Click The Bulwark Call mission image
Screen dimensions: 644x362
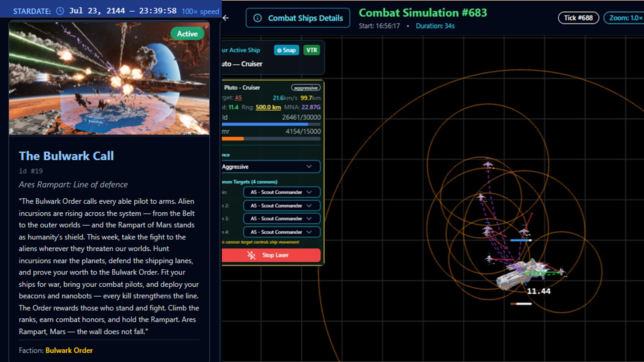[x=109, y=78]
